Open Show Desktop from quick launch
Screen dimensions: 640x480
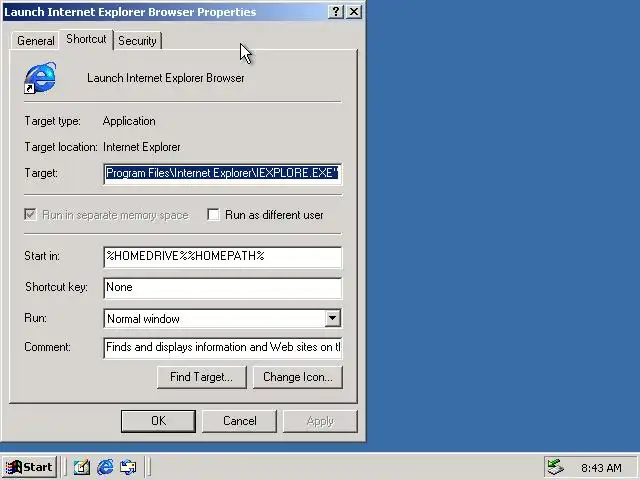tap(82, 467)
